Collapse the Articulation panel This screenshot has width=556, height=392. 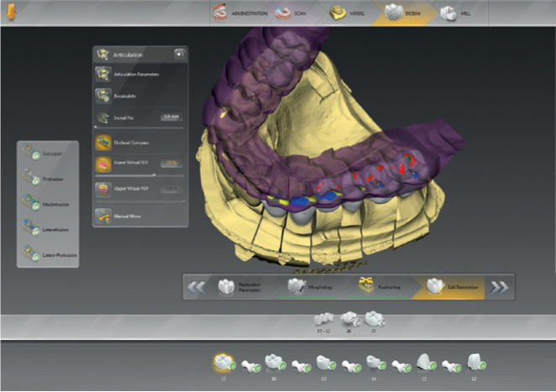[179, 55]
